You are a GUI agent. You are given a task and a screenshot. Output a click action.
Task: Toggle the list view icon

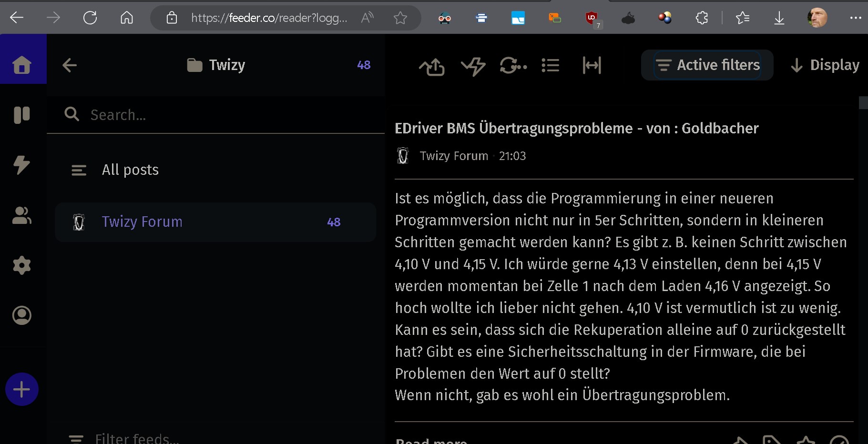tap(551, 65)
